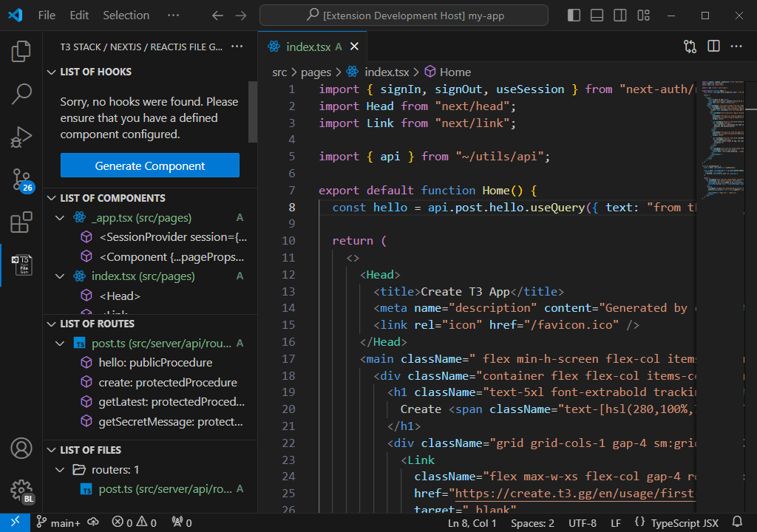The image size is (757, 532).
Task: Click the Split Editor Right icon
Action: point(713,47)
